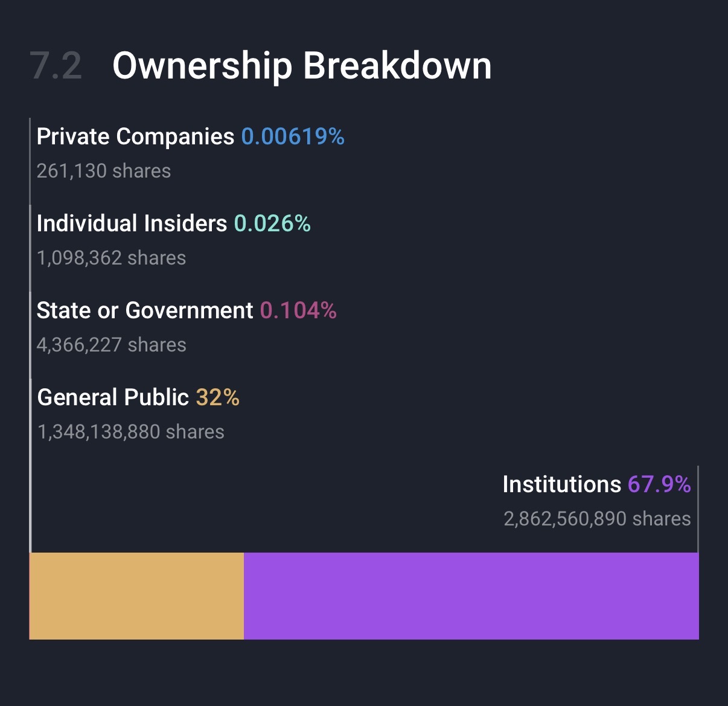Click the purple Institutions bar segment
This screenshot has height=706, width=728.
click(471, 595)
